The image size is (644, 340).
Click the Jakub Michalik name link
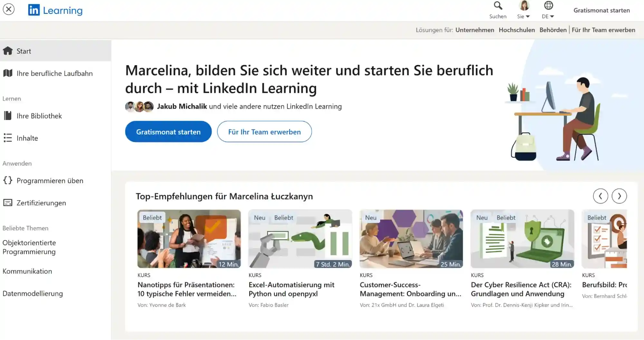tap(182, 106)
